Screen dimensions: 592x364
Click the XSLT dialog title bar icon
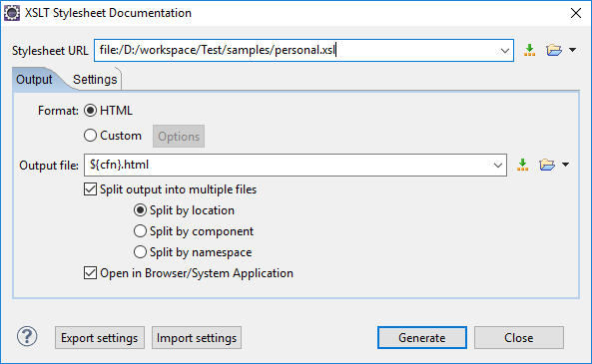pos(12,13)
